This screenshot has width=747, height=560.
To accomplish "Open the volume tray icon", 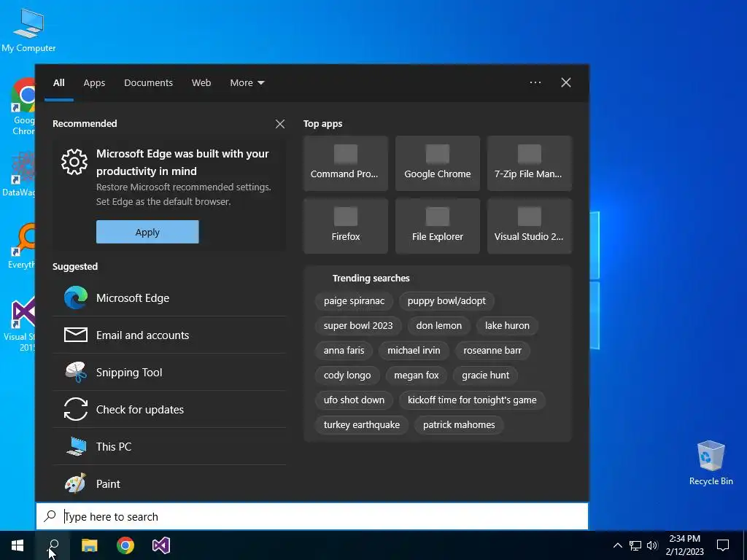I will tap(652, 545).
